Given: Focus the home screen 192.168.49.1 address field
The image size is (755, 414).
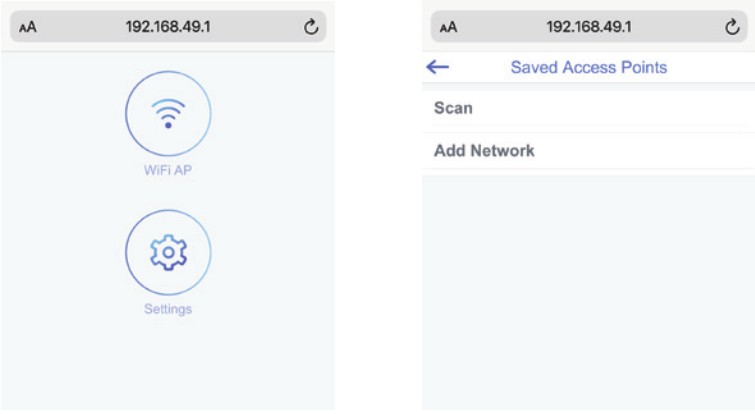Looking at the screenshot, I should click(168, 28).
